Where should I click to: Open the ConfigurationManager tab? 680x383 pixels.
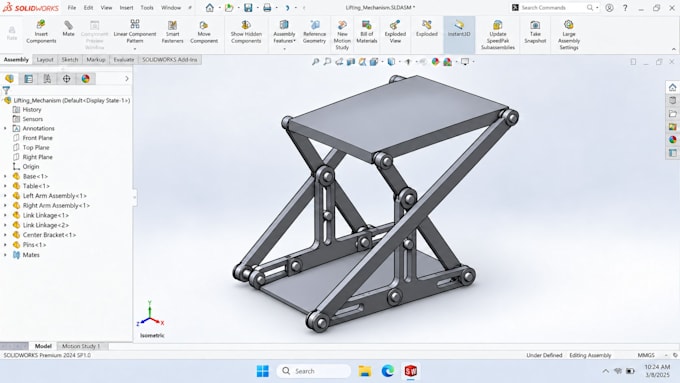pyautogui.click(x=47, y=79)
